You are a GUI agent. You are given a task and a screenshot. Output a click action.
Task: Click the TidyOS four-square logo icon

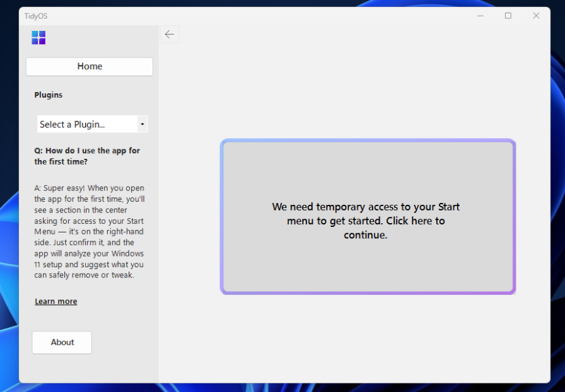(38, 37)
